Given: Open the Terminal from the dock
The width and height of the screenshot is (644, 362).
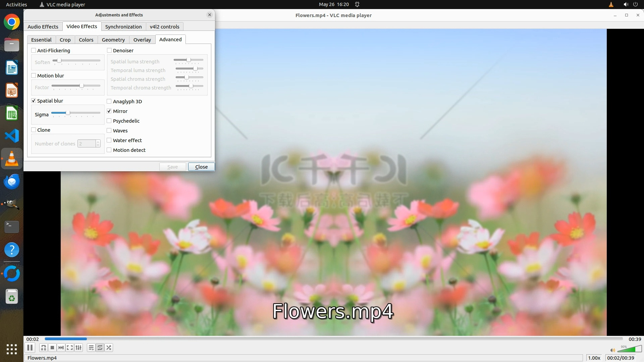Looking at the screenshot, I should [12, 227].
